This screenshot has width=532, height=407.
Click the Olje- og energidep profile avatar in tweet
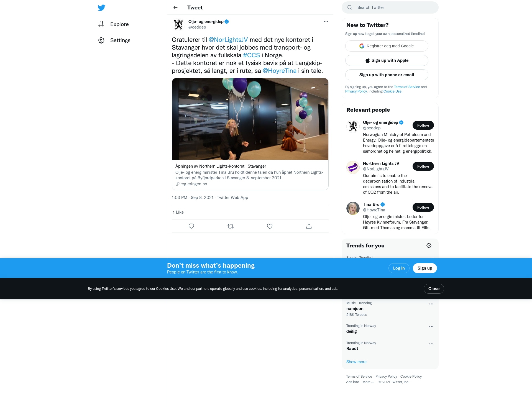tap(178, 24)
